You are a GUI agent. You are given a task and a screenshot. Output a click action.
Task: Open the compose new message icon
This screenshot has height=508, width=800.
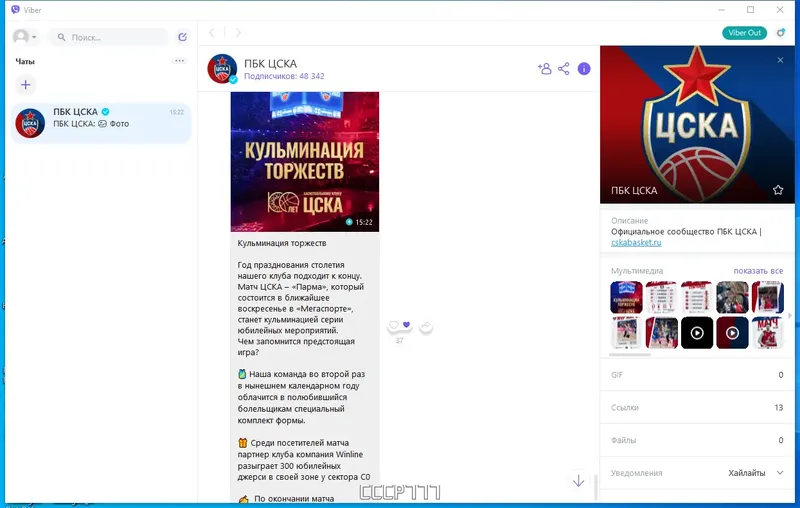(182, 37)
